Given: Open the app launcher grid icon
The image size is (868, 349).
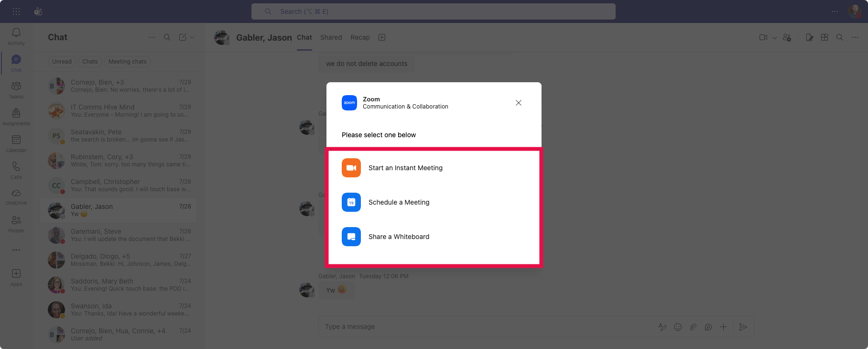Looking at the screenshot, I should tap(16, 11).
